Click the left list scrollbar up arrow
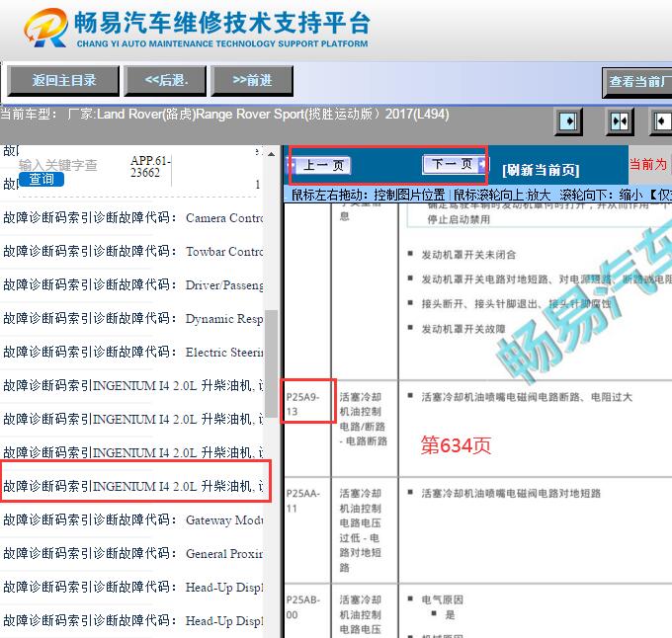The height and width of the screenshot is (638, 672). click(x=271, y=154)
